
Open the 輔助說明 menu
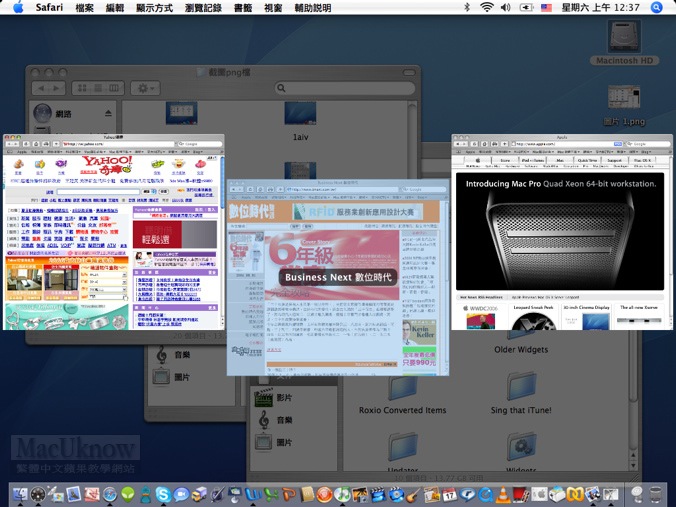point(313,8)
